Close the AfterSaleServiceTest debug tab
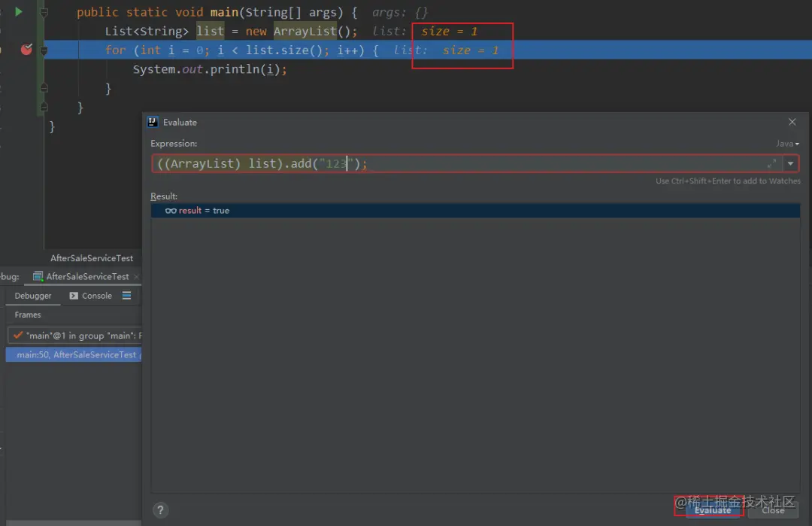The image size is (812, 526). pyautogui.click(x=137, y=277)
